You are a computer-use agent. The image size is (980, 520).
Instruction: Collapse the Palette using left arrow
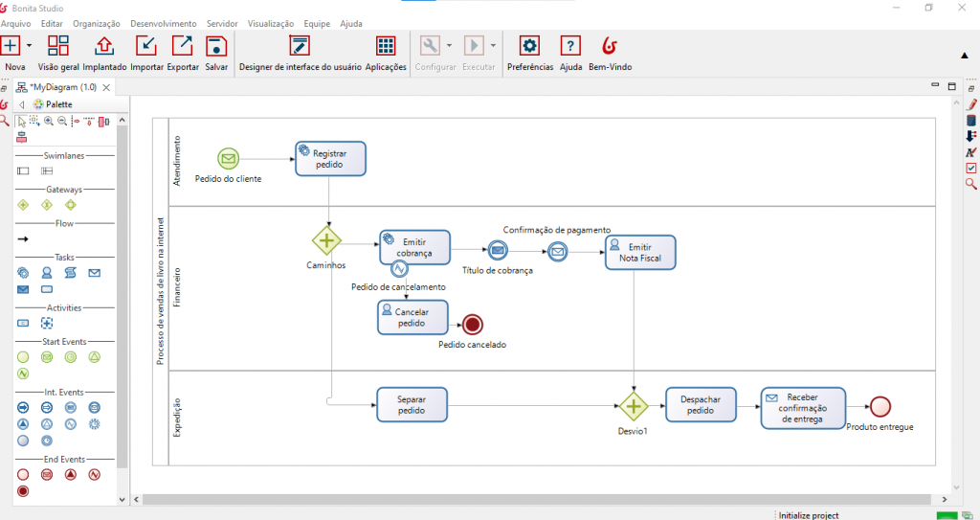[22, 104]
